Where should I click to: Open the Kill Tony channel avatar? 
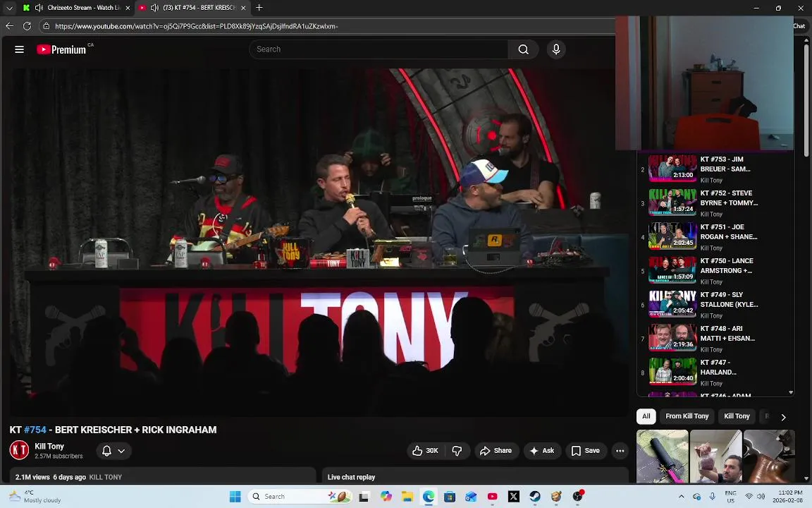19,450
